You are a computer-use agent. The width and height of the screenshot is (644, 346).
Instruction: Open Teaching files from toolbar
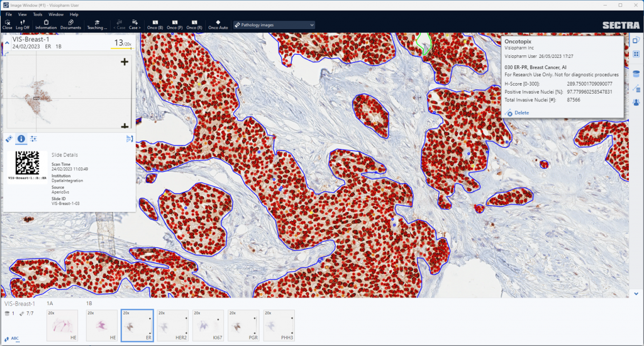click(x=97, y=25)
